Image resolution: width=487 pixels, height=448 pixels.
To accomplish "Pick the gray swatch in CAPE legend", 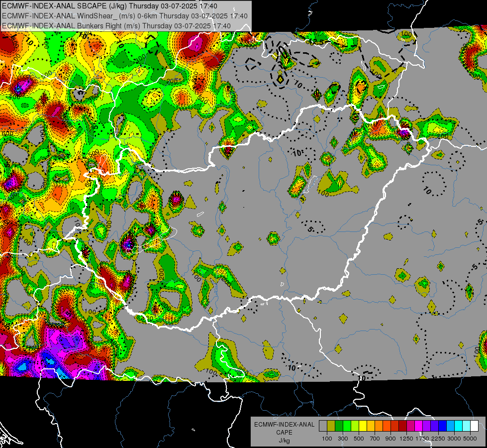I will (x=323, y=426).
